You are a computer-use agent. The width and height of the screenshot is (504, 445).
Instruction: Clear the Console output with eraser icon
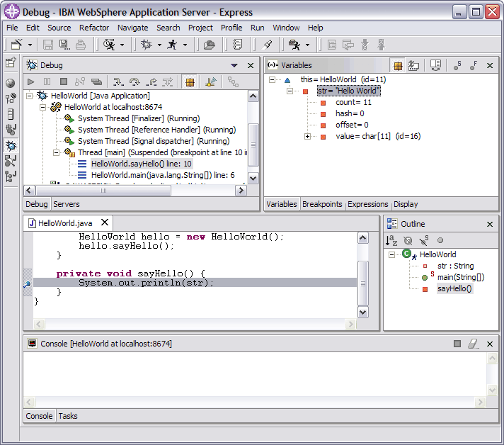(x=473, y=344)
